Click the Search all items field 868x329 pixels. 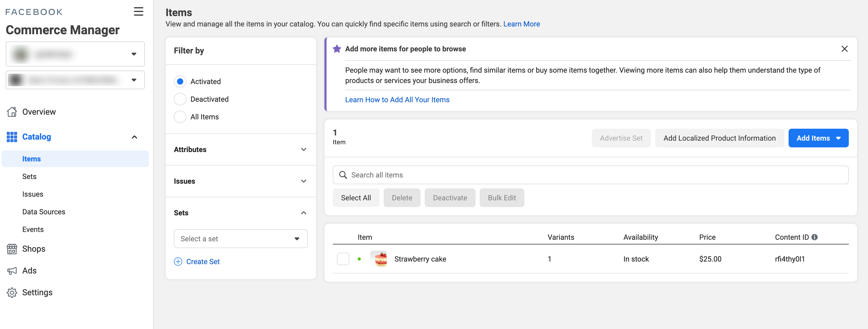coord(590,175)
